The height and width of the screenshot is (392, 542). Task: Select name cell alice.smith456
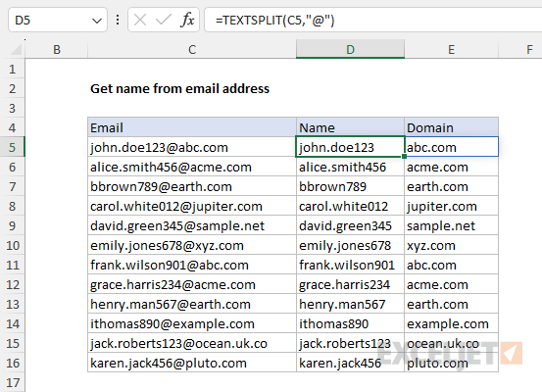[350, 167]
